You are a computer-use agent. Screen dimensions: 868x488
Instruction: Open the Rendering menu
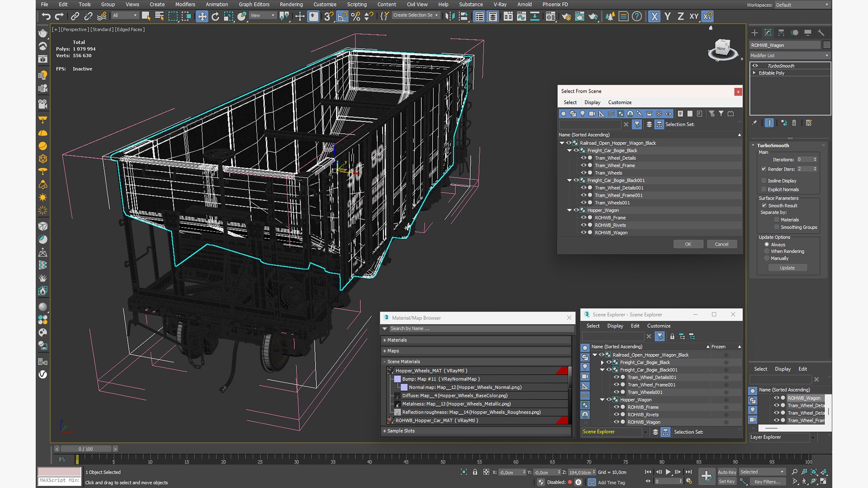291,5
